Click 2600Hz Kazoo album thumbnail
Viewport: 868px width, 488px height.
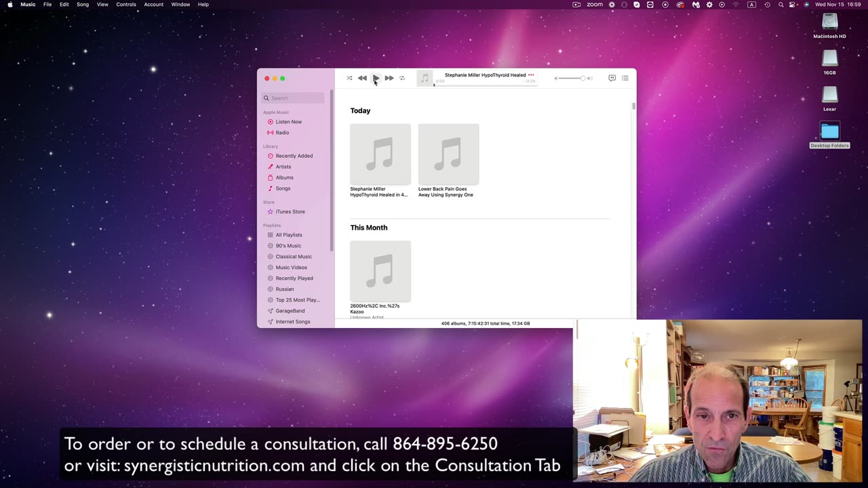[x=380, y=271]
